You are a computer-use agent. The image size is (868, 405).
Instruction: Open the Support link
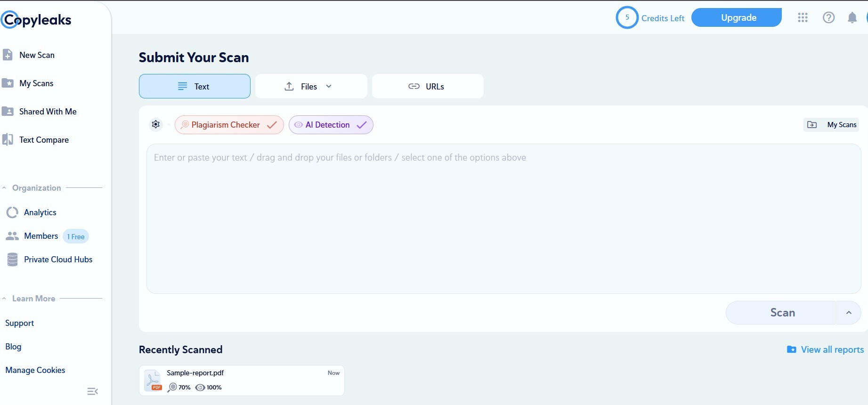pyautogui.click(x=19, y=323)
